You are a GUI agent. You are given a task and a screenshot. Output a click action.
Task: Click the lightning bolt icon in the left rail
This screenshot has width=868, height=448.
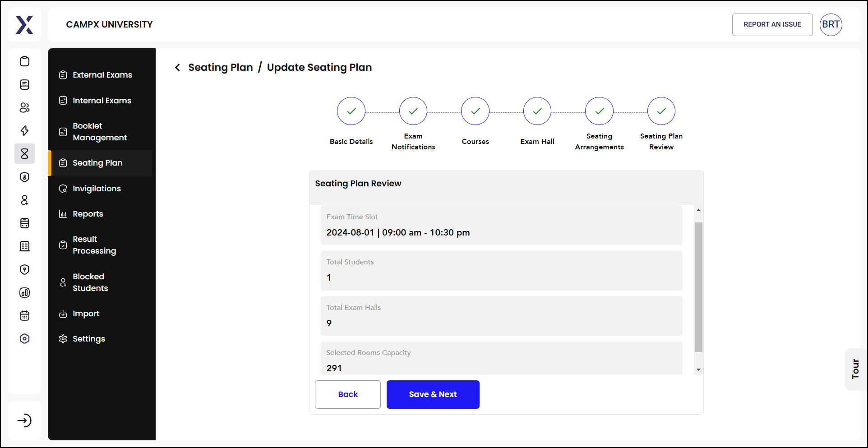[25, 130]
